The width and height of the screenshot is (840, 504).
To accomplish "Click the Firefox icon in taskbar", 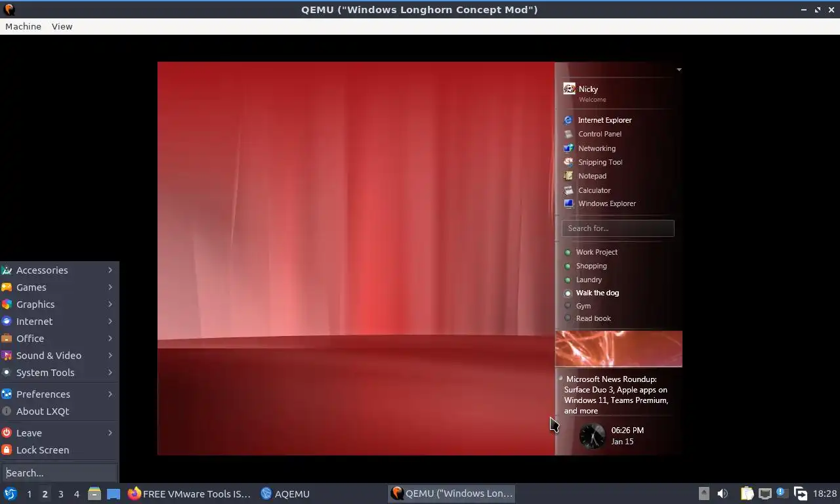I will tap(135, 493).
